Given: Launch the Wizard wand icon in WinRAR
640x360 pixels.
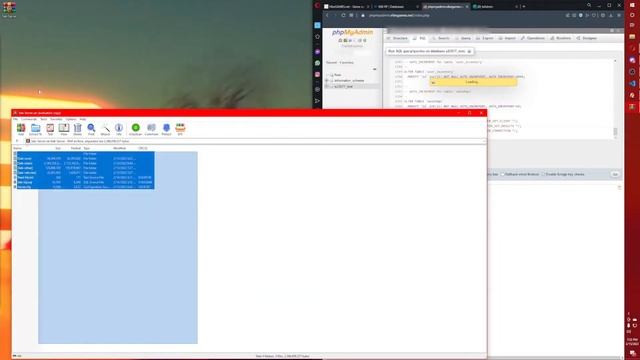Looking at the screenshot, I should coord(105,129).
